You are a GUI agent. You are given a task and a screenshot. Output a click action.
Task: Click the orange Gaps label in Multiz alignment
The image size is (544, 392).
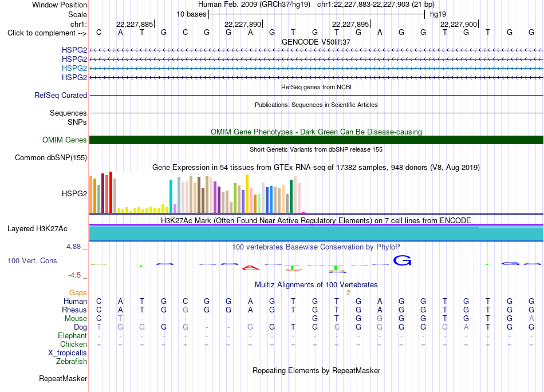point(78,293)
